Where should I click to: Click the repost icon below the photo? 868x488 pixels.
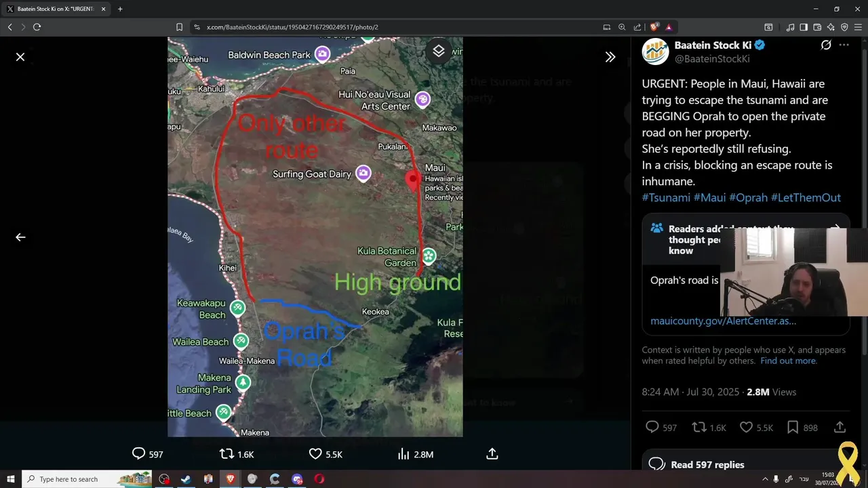pos(227,454)
